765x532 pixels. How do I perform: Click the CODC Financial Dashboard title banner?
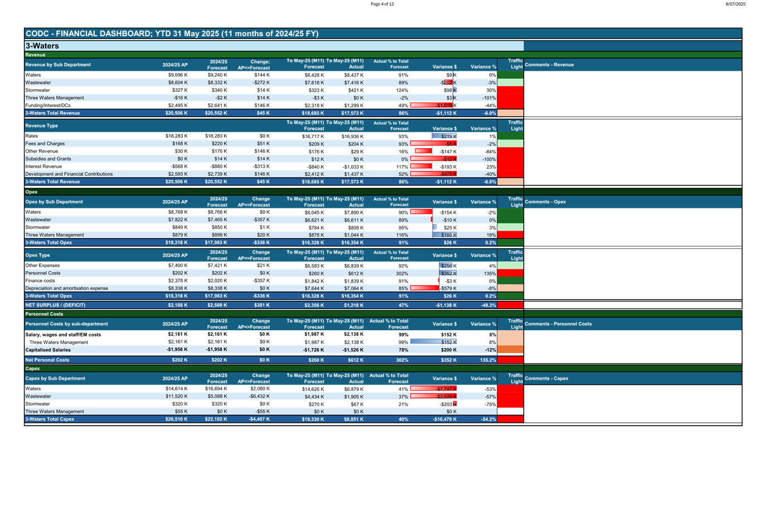(x=172, y=33)
